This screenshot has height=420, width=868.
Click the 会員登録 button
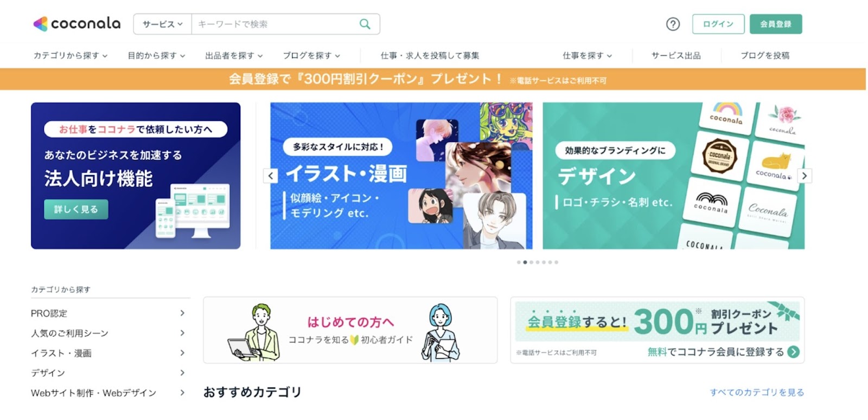click(x=776, y=24)
